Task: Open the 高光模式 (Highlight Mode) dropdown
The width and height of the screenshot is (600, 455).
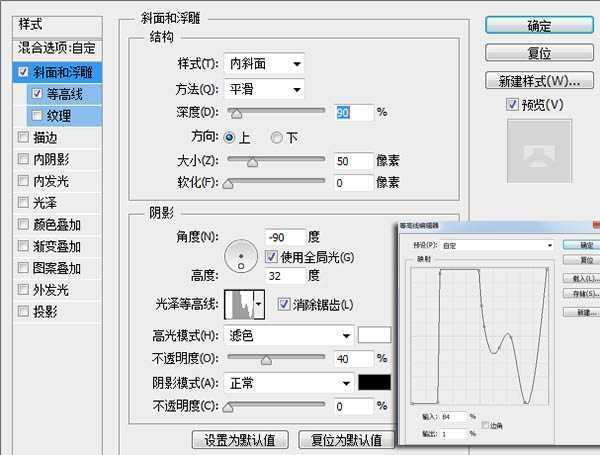Action: pyautogui.click(x=289, y=335)
